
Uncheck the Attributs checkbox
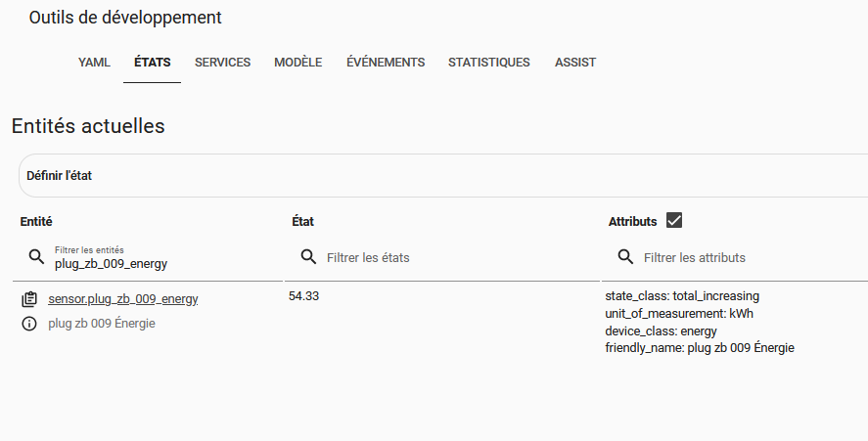pos(673,220)
